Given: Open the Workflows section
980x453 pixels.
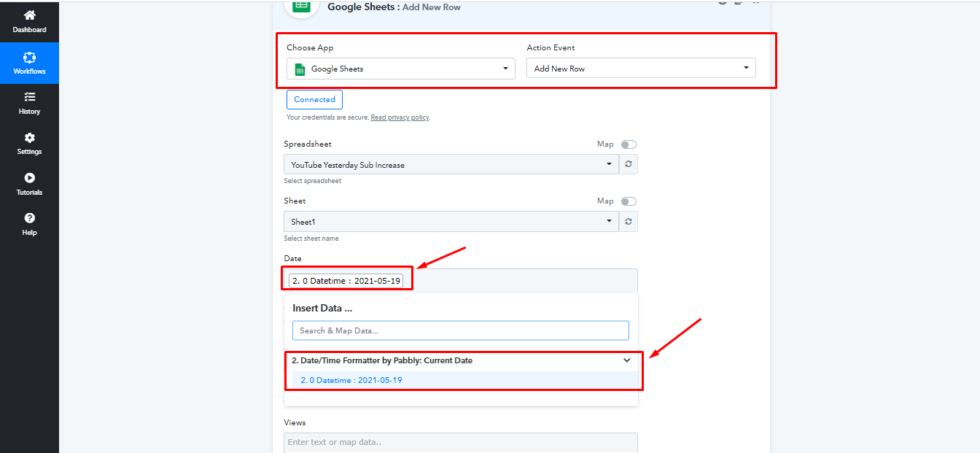Looking at the screenshot, I should pos(29,63).
